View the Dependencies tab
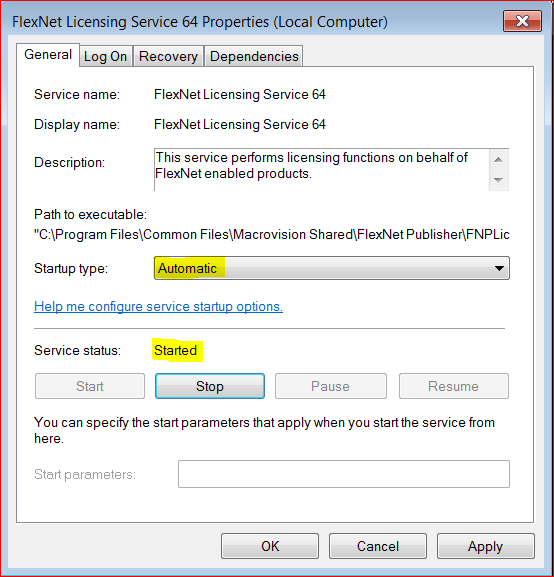554x577 pixels. (x=254, y=56)
